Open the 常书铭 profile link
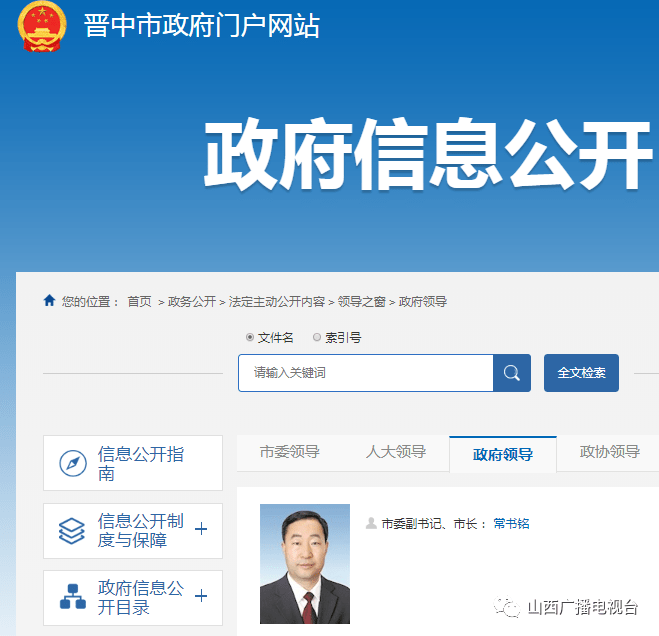The width and height of the screenshot is (659, 636). [x=511, y=524]
